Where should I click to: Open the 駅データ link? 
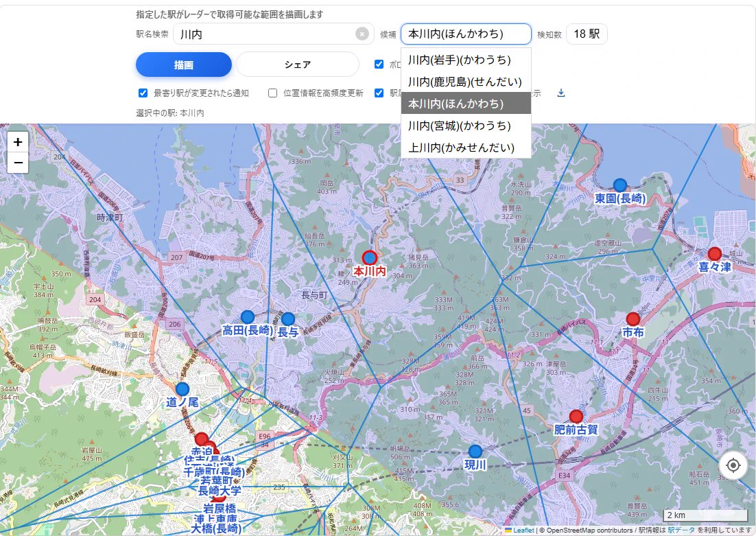(681, 531)
